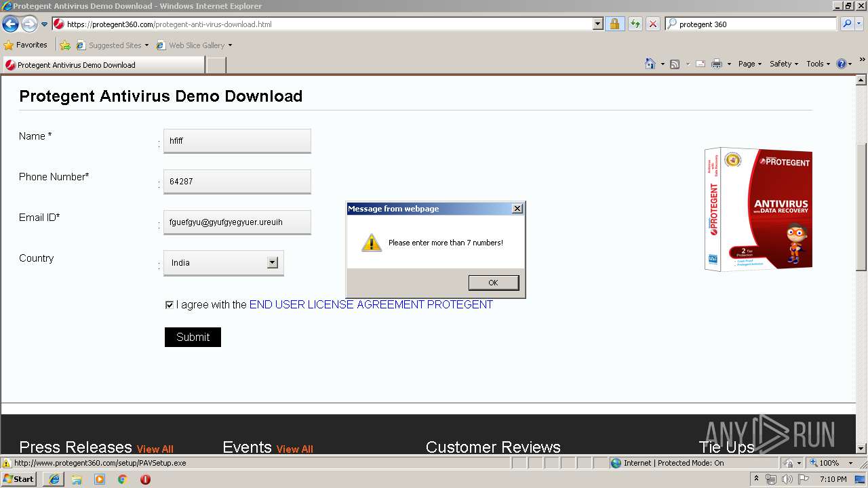Click the page vertical scrollbar thumb
Screen dimensions: 868x488
861,207
